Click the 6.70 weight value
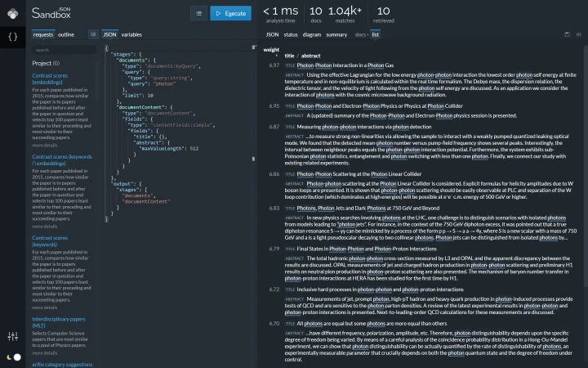Image resolution: width=588 pixels, height=368 pixels. click(x=274, y=324)
